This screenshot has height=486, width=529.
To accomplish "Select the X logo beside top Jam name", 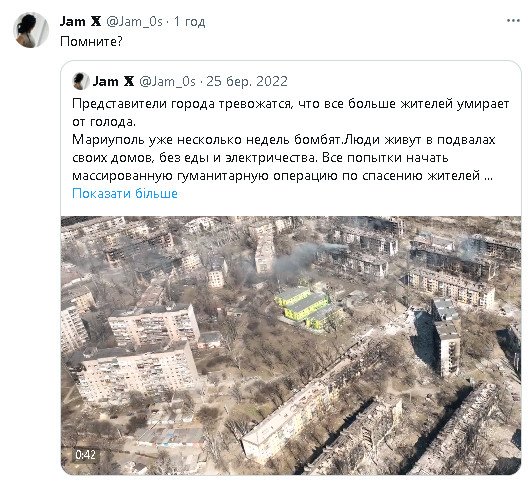I will (96, 21).
